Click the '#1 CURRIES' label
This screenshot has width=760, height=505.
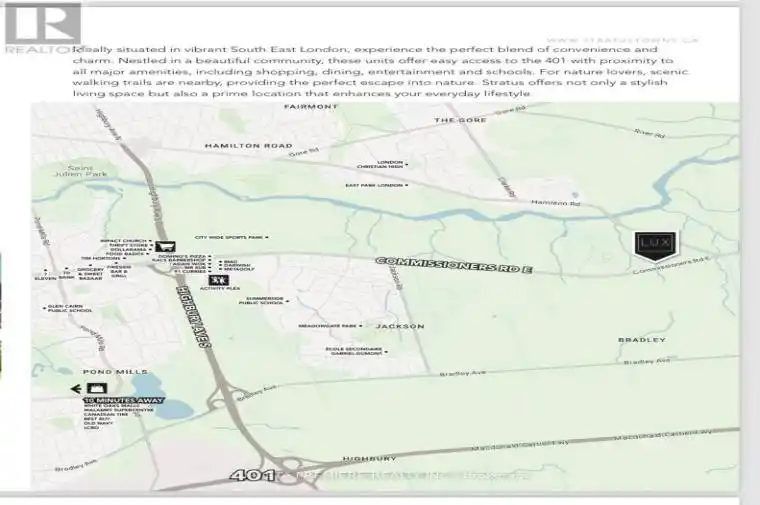coord(190,271)
